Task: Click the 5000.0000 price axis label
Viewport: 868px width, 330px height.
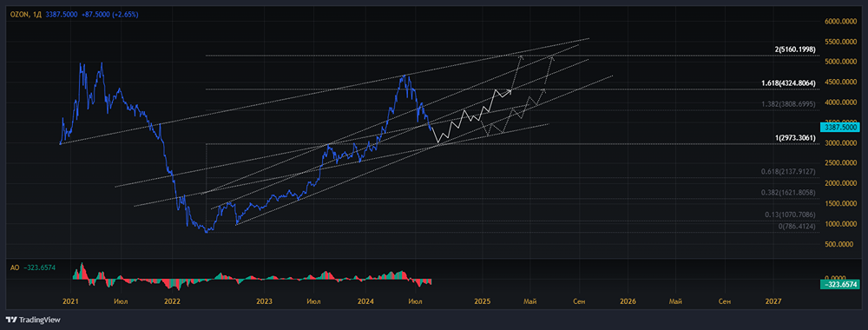Action: tap(840, 62)
